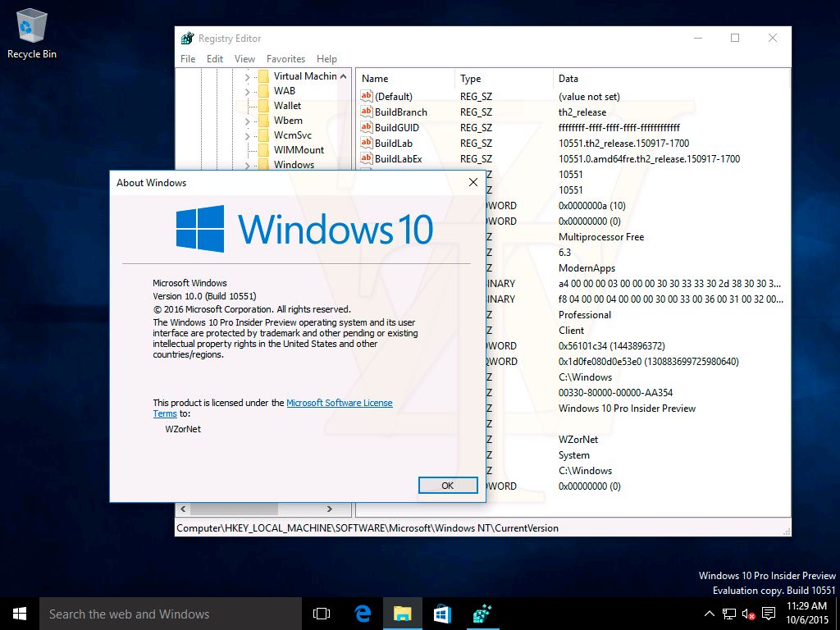Screen dimensions: 840x630
Task: Open File Explorer from the taskbar
Action: [402, 614]
